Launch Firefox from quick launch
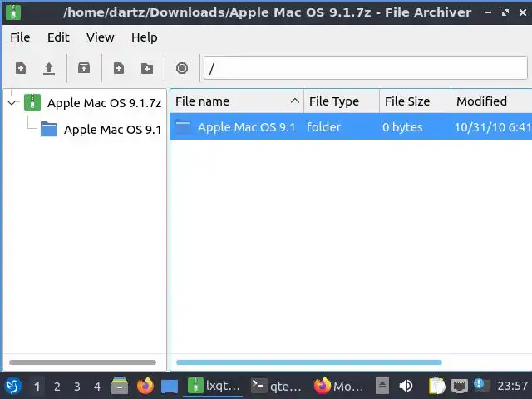 pyautogui.click(x=145, y=386)
